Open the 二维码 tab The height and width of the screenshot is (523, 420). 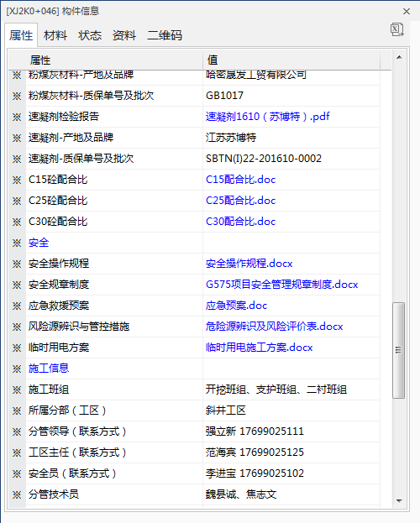[165, 35]
